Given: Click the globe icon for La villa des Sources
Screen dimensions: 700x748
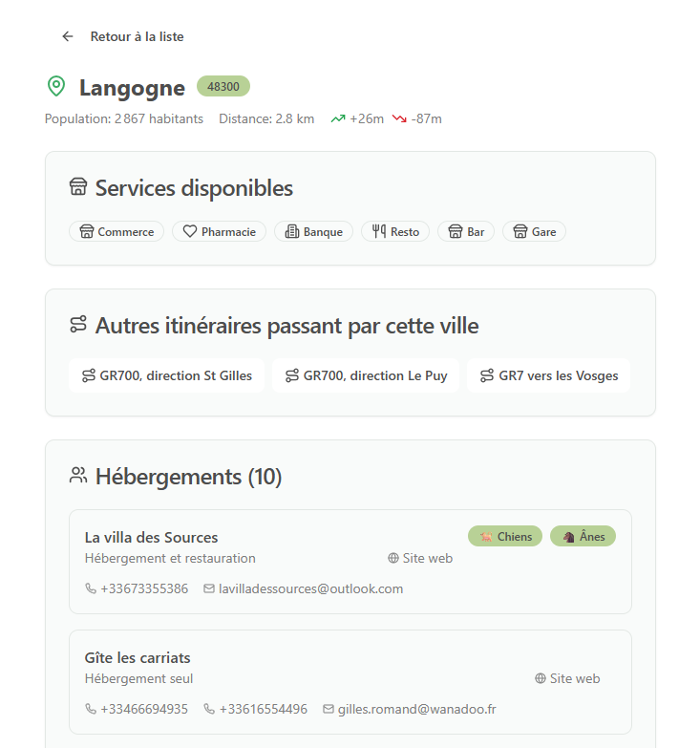Looking at the screenshot, I should [x=393, y=558].
